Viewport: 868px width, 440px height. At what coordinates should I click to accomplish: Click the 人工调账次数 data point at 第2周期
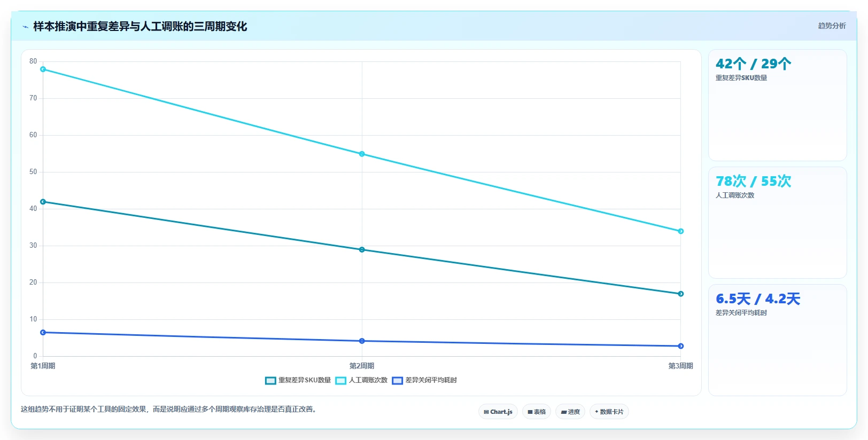[x=362, y=154]
